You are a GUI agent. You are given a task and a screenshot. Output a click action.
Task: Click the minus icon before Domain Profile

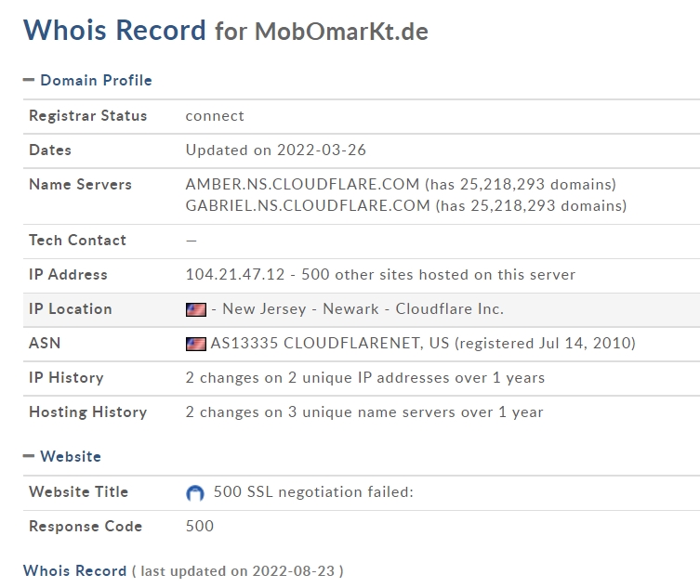[x=29, y=80]
